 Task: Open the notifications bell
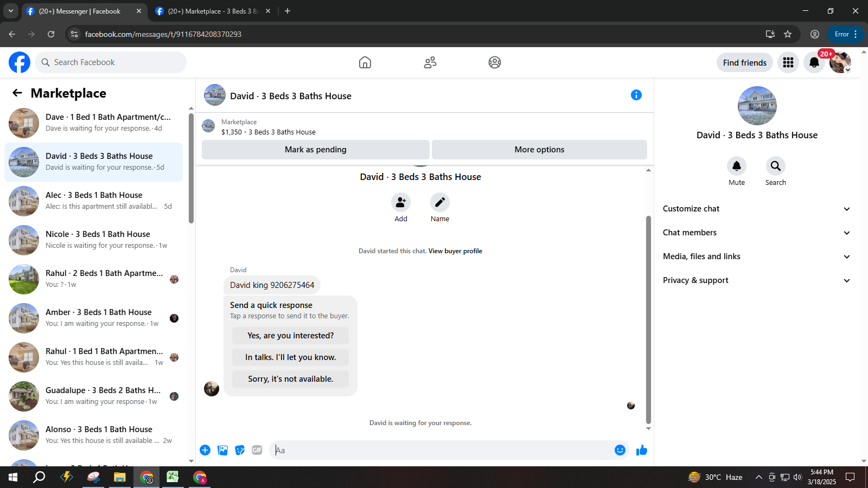click(x=814, y=62)
